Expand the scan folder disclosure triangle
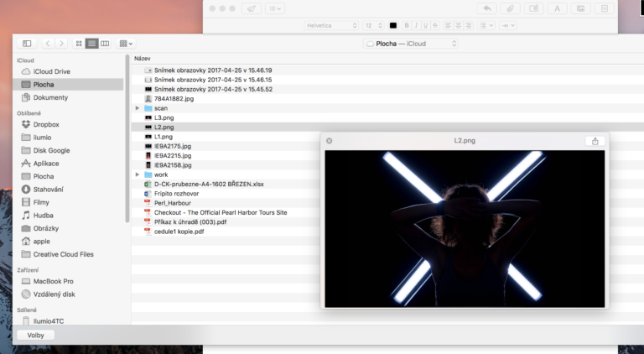 137,108
